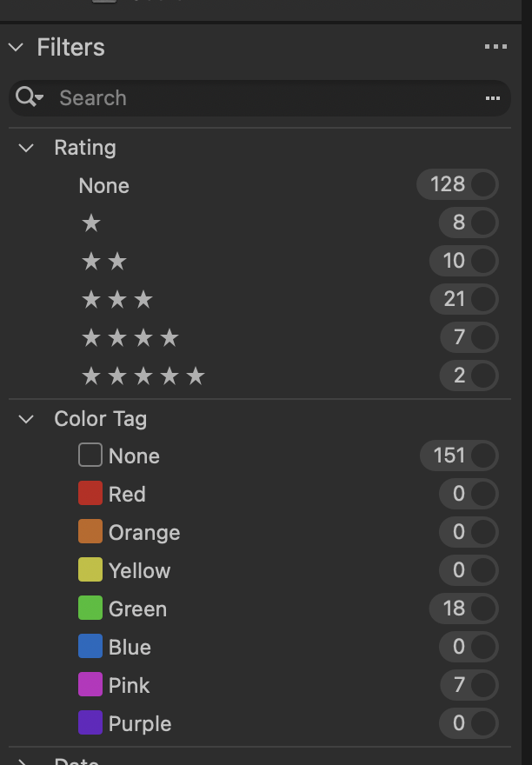Select the Yellow color tag label
The image size is (532, 765).
[x=139, y=571]
